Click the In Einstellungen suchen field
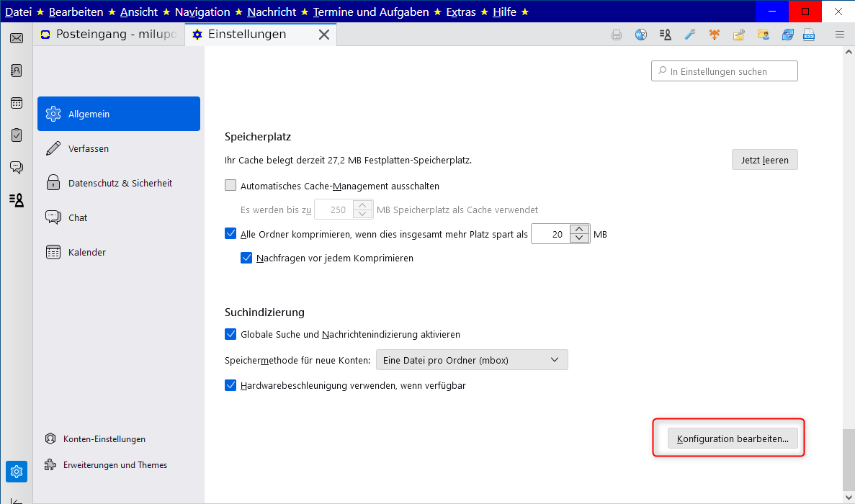This screenshot has height=504, width=855. click(724, 71)
